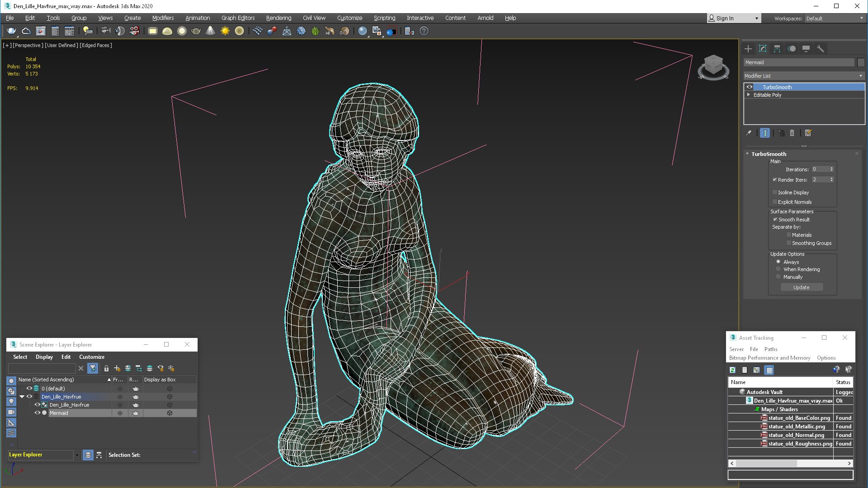Open the Scripting menu
The height and width of the screenshot is (488, 868).
pos(384,18)
